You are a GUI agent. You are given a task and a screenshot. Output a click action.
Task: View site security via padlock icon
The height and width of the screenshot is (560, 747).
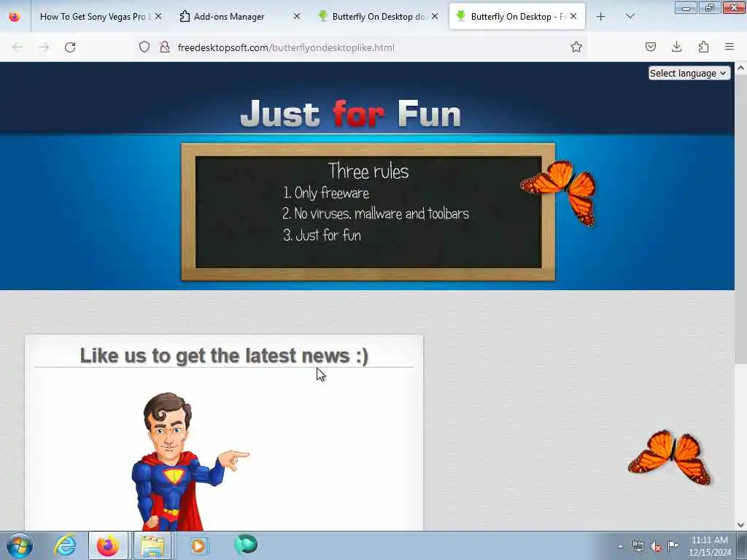[165, 47]
